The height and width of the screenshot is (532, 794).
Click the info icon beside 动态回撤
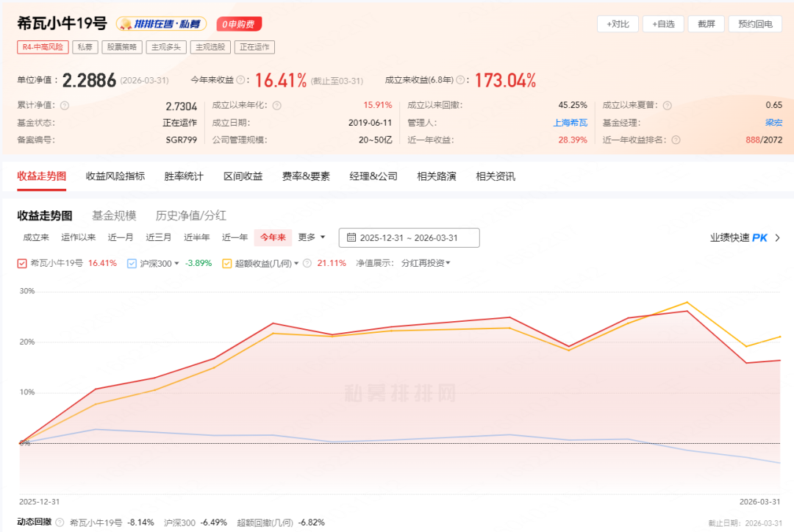pos(61,522)
